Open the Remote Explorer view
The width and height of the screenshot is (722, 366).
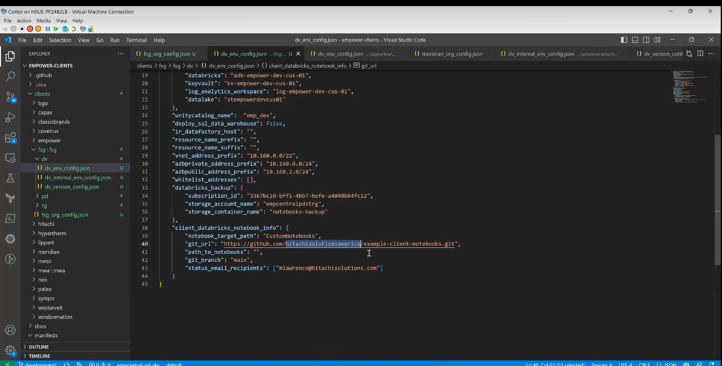[x=10, y=158]
